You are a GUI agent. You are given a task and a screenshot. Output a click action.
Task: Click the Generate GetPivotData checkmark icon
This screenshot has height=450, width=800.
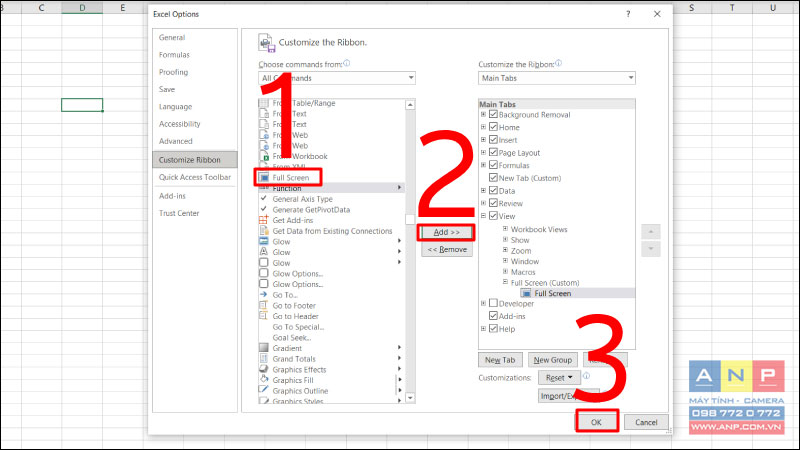(263, 209)
